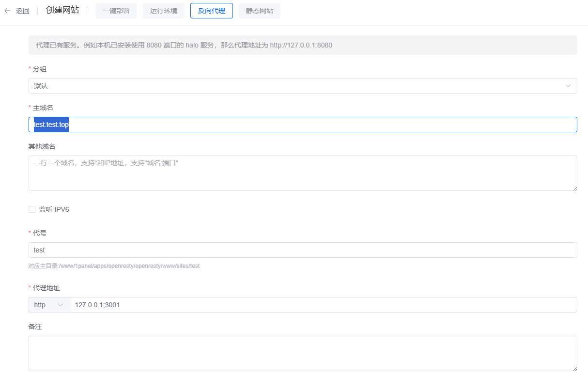Click resize handle of 其他域名 textarea
The image size is (588, 376).
coord(574,188)
